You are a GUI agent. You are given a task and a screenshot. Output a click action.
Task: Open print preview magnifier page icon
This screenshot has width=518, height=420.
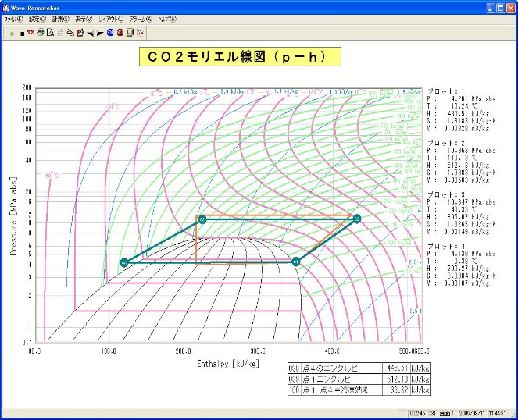point(50,32)
